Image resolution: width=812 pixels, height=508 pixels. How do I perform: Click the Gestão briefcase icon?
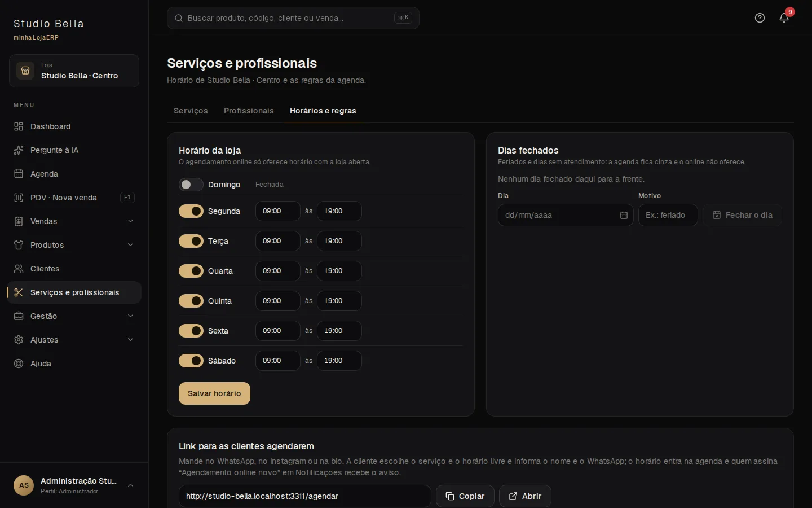click(x=19, y=316)
